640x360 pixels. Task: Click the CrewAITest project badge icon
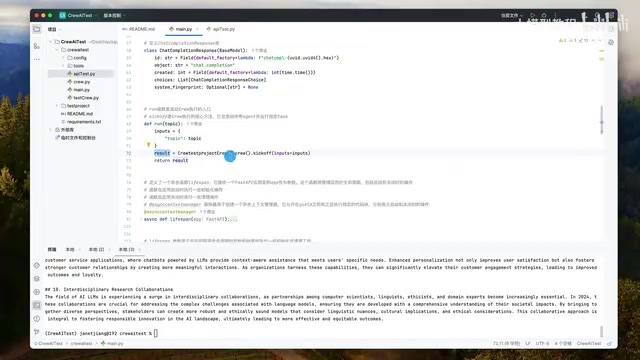point(62,15)
